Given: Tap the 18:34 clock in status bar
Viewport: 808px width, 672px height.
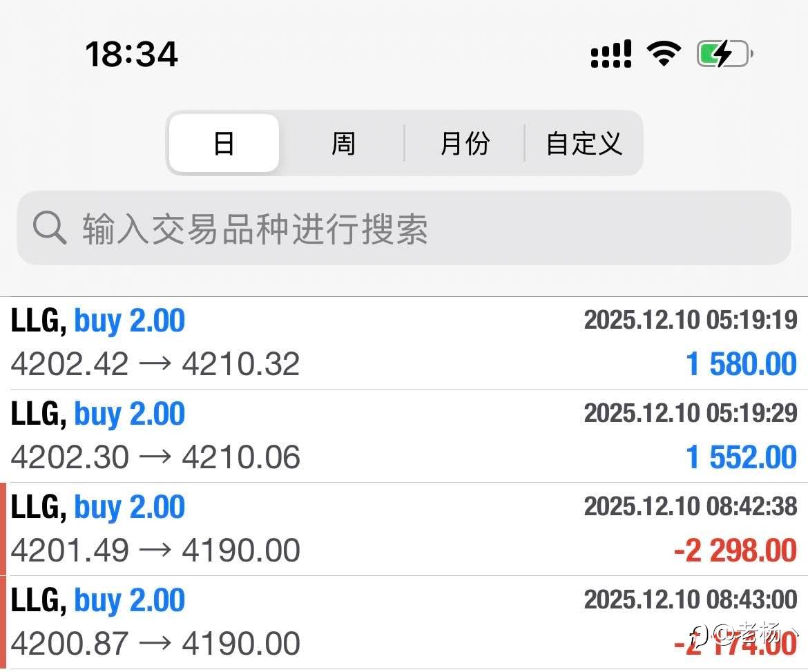Looking at the screenshot, I should [131, 54].
